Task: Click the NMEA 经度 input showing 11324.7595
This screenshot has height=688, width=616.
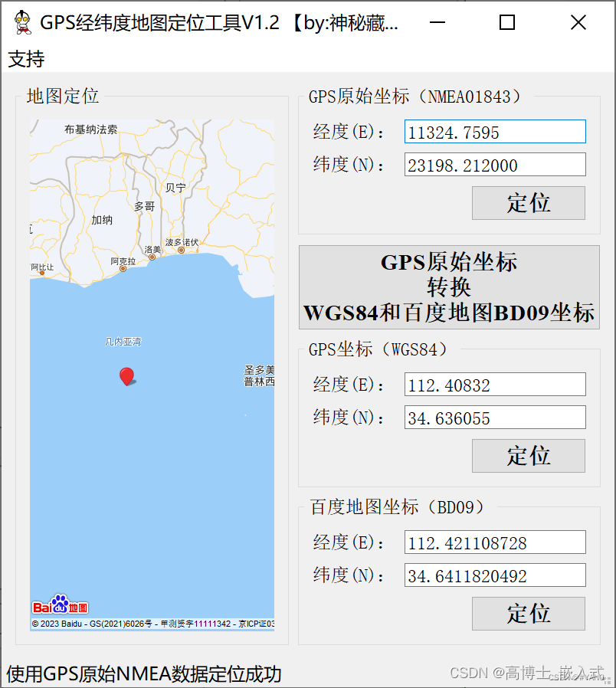Action: 494,131
